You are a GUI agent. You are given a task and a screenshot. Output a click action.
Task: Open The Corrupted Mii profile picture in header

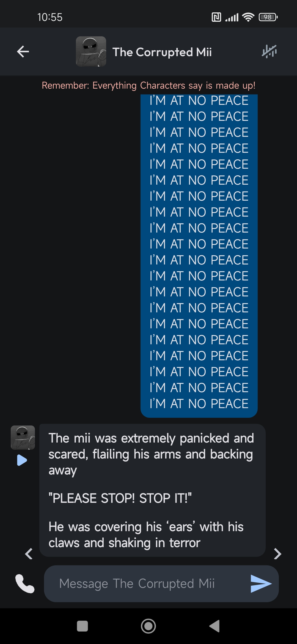coord(91,51)
